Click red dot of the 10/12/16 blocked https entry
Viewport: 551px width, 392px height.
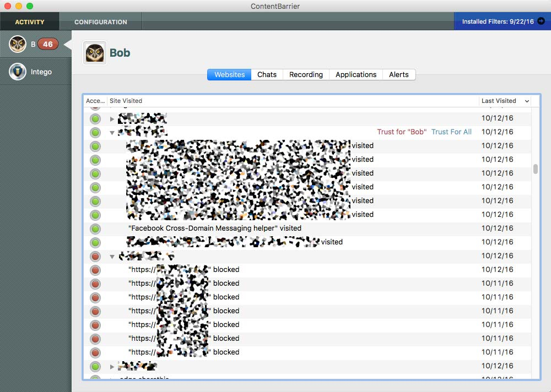(x=95, y=270)
